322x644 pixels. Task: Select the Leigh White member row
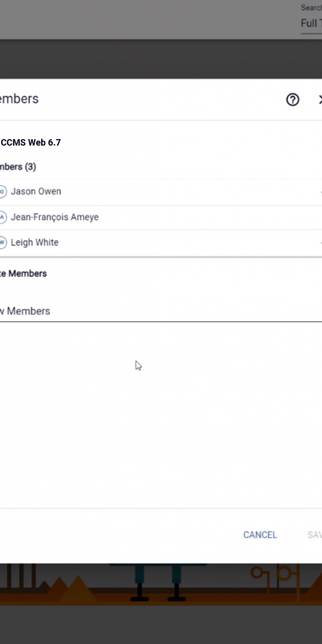[161, 243]
